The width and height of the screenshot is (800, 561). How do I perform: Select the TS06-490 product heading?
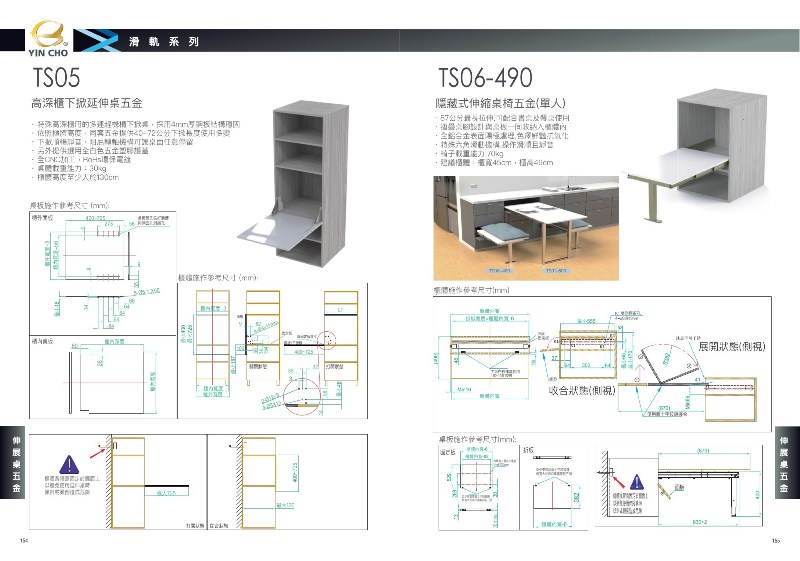tap(485, 78)
